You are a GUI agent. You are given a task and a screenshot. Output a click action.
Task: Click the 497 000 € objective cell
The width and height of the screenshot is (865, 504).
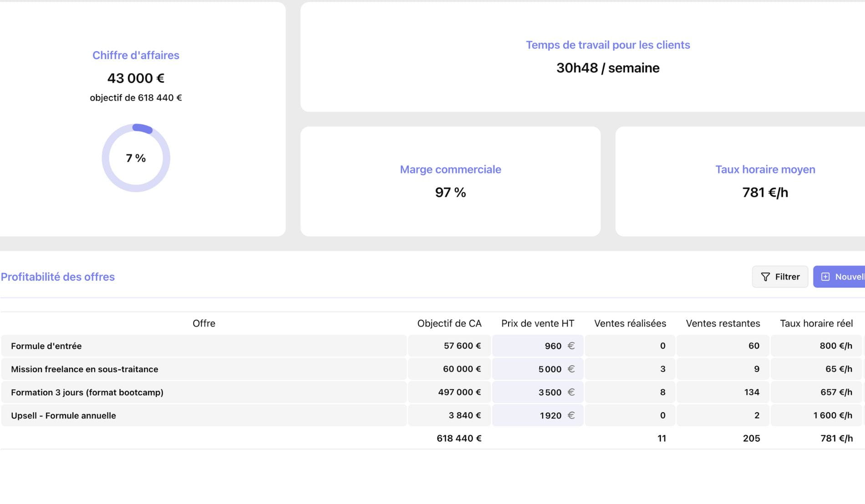(x=449, y=392)
